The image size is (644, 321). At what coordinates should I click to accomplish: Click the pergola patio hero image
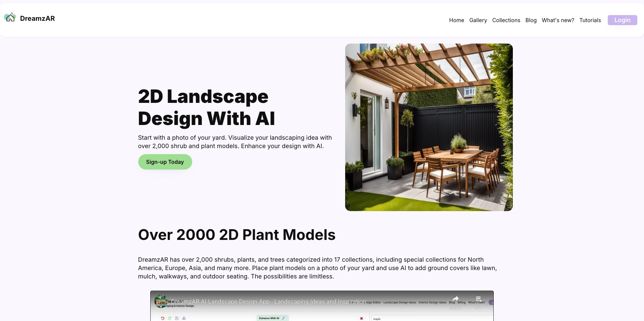coord(429,127)
